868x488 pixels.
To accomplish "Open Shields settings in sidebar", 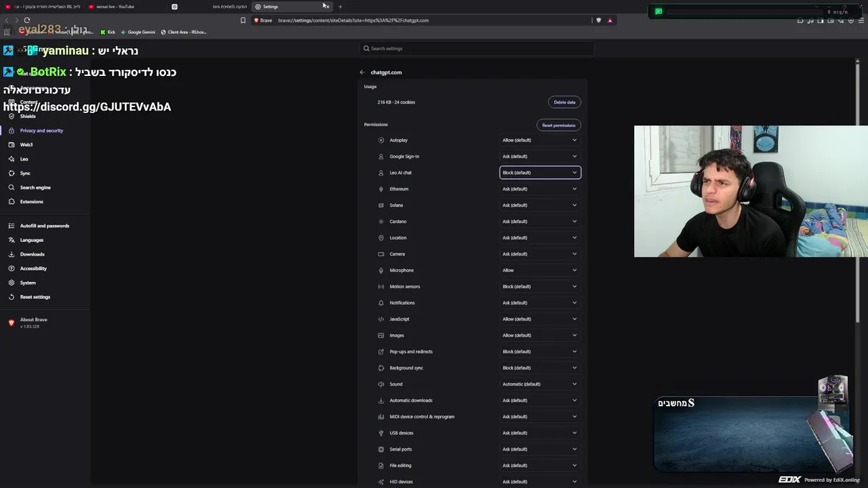I will click(x=28, y=117).
